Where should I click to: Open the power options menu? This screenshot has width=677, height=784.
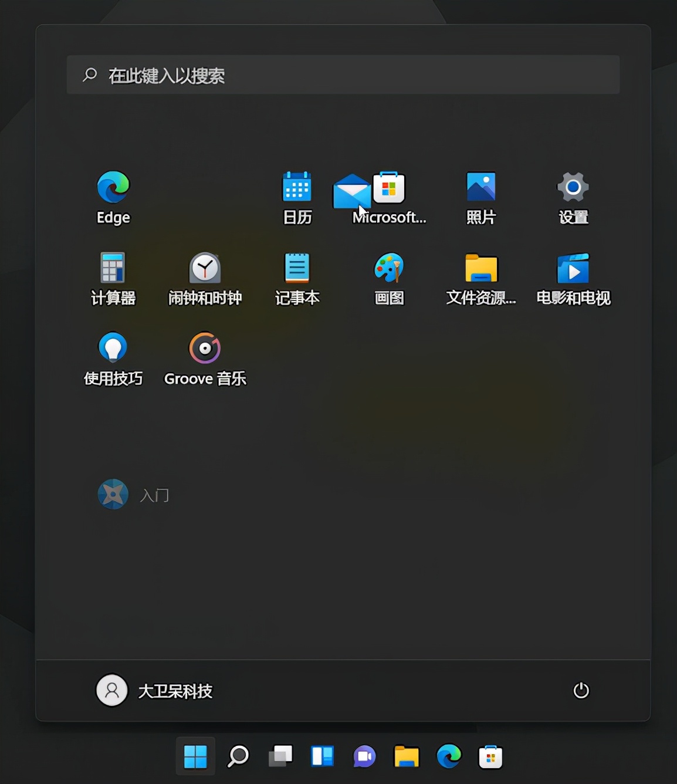pyautogui.click(x=580, y=690)
